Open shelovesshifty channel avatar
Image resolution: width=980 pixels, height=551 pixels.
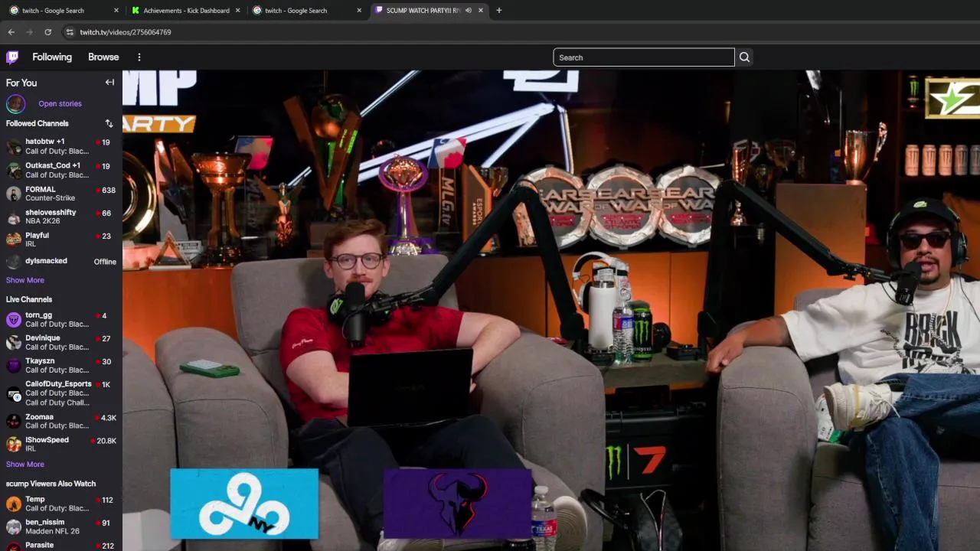(14, 217)
